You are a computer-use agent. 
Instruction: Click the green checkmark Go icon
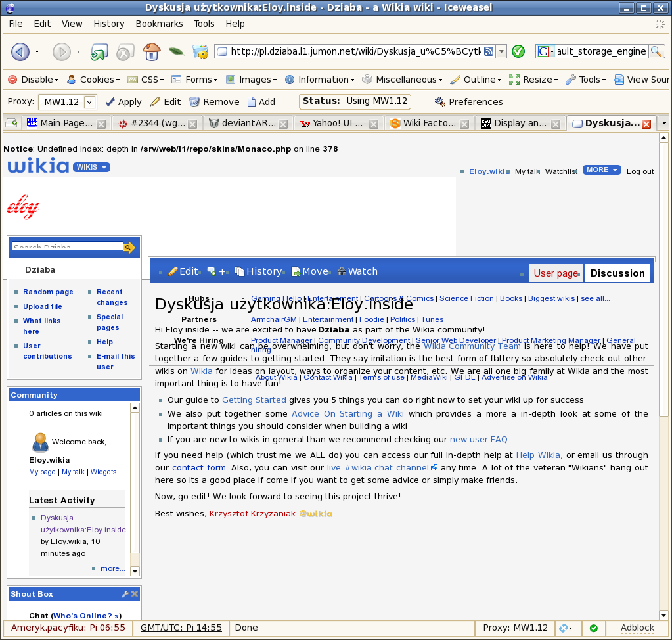tap(518, 51)
